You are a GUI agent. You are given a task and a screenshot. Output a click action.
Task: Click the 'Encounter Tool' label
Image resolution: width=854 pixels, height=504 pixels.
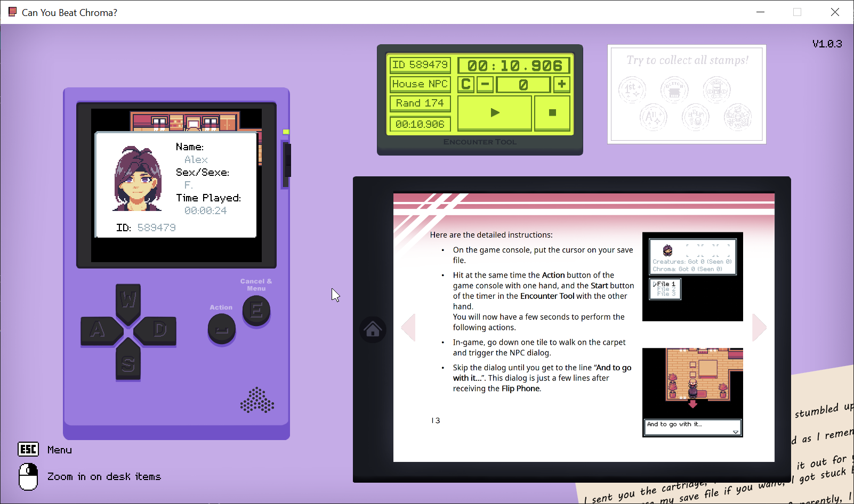(480, 142)
